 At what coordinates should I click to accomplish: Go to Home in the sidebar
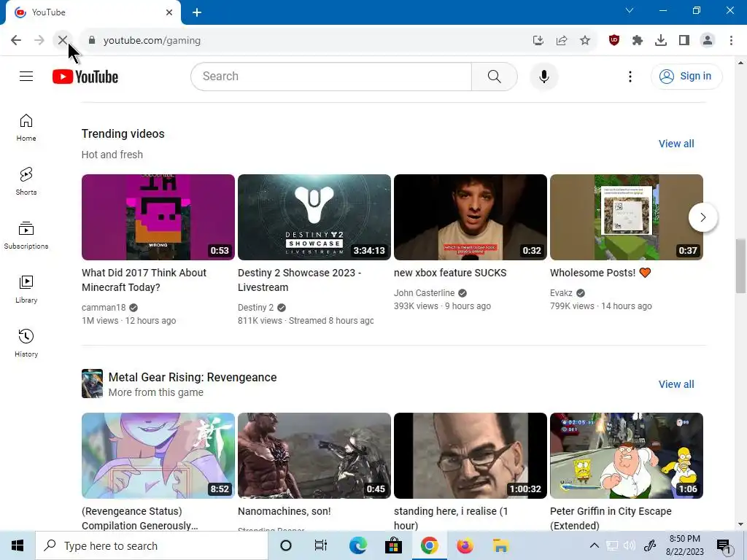point(26,128)
